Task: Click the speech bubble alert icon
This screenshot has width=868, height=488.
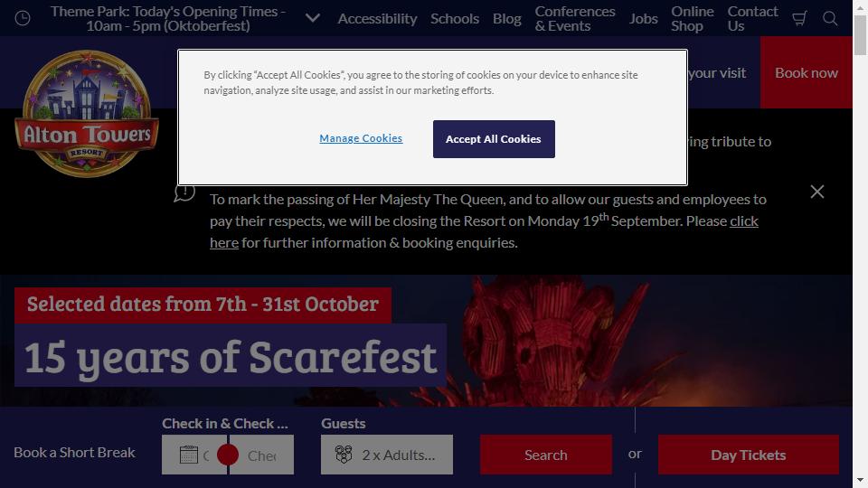Action: (184, 193)
